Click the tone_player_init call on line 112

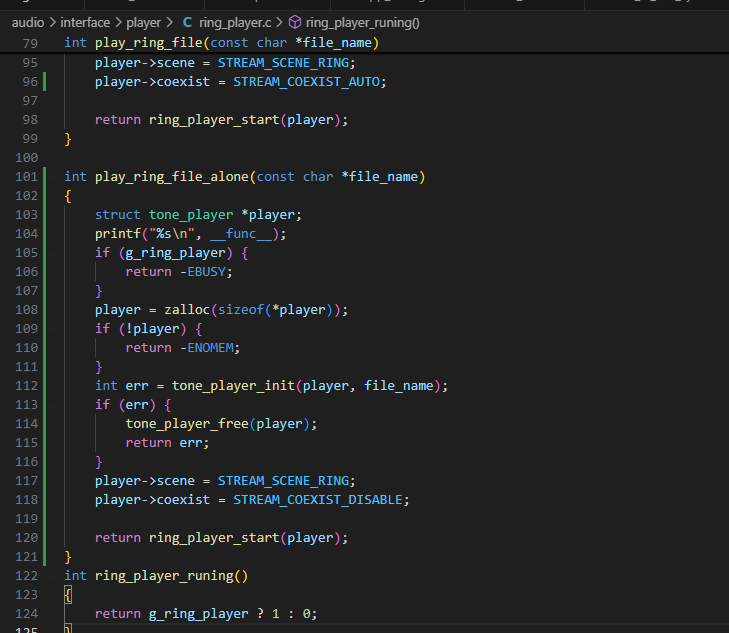click(233, 386)
